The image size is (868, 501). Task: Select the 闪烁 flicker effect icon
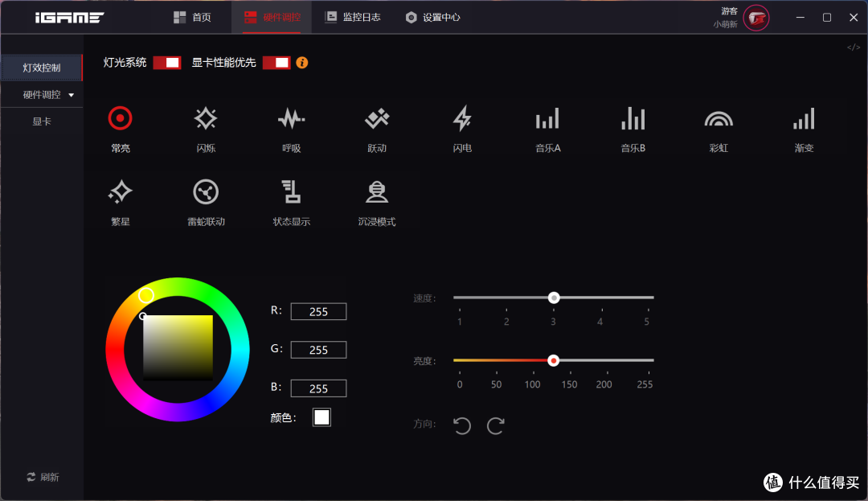[206, 118]
